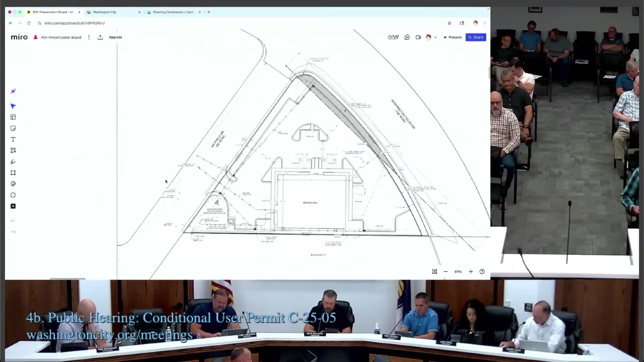Open board options three-dot menu
Viewport: 644px width, 362px height.
point(89,37)
